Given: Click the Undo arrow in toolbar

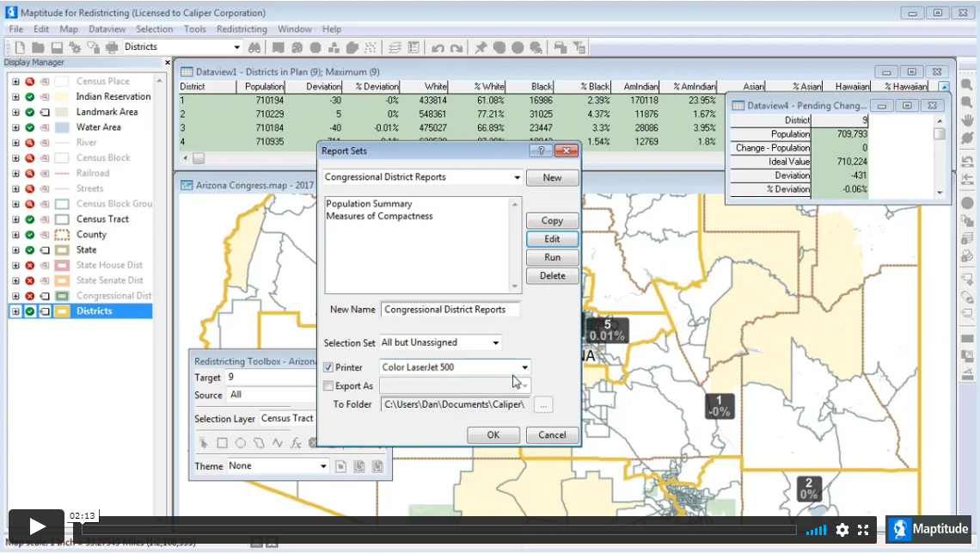Looking at the screenshot, I should [x=438, y=47].
